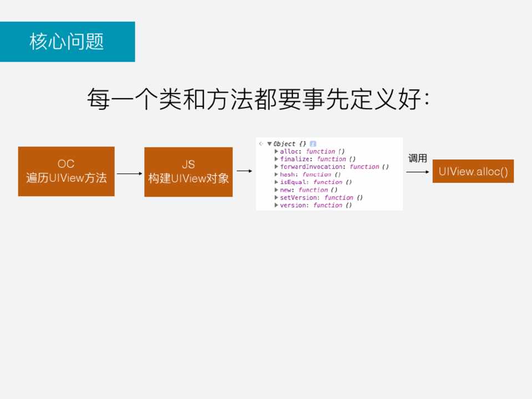Click the arrow between OC and JS boxes

129,173
